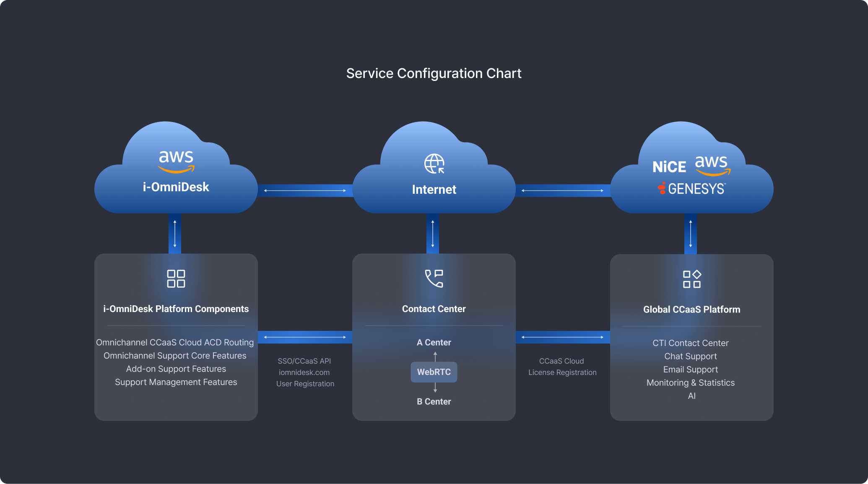This screenshot has width=868, height=484.
Task: Click the globe icon above Internet
Action: [434, 164]
